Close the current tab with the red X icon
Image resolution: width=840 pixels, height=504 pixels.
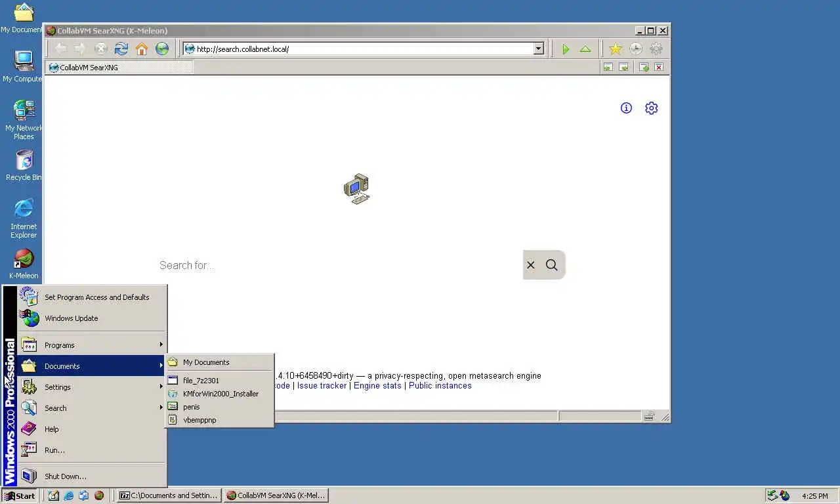pos(659,67)
